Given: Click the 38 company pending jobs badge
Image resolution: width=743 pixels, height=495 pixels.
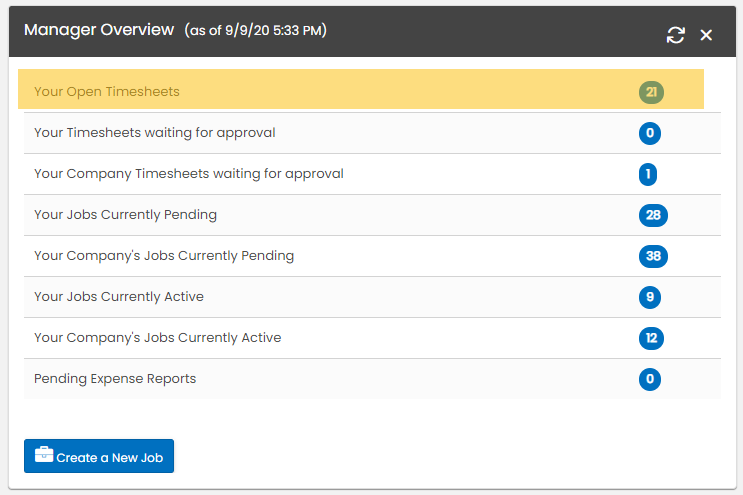Looking at the screenshot, I should (653, 256).
